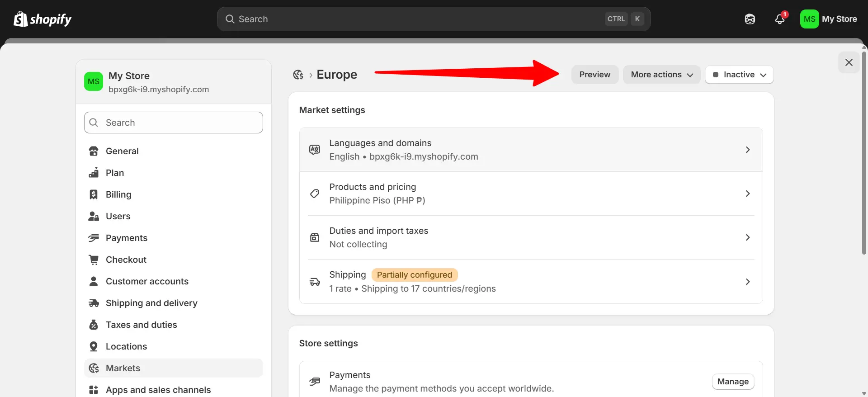Click the Shipping and delivery truck icon
This screenshot has height=397, width=868.
94,303
